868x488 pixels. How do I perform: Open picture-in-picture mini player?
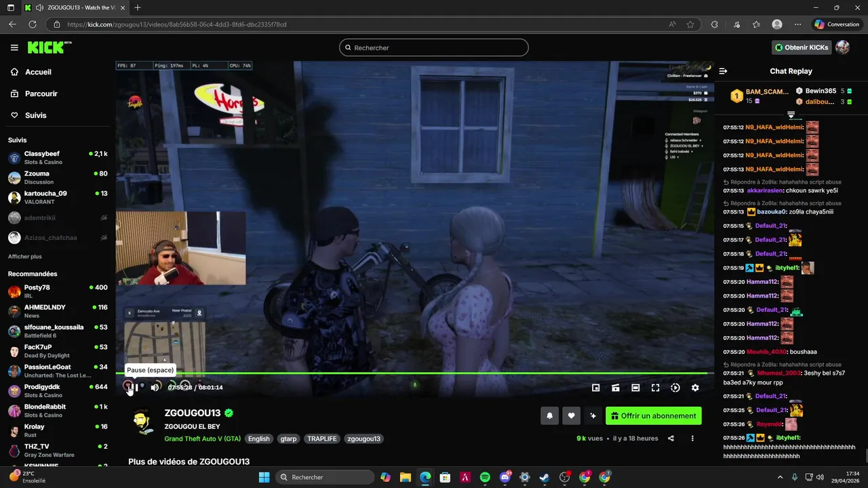[595, 388]
